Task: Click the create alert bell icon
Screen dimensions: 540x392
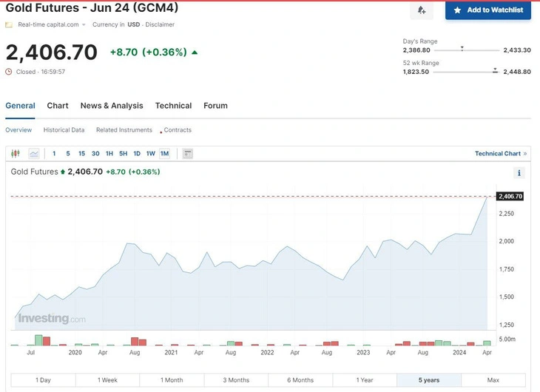Action: tap(422, 10)
